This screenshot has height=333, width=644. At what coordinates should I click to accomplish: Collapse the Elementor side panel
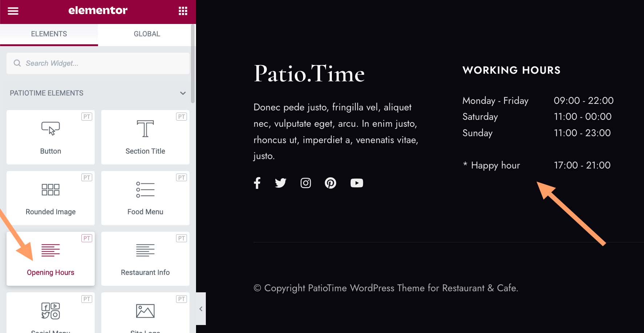click(x=201, y=308)
